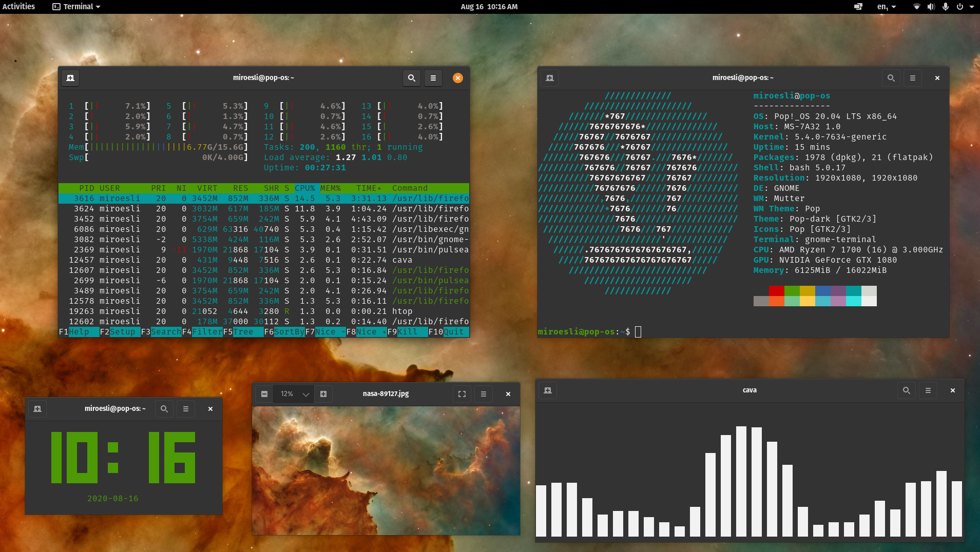The width and height of the screenshot is (980, 552).
Task: Click PID column header in htop
Action: click(87, 188)
